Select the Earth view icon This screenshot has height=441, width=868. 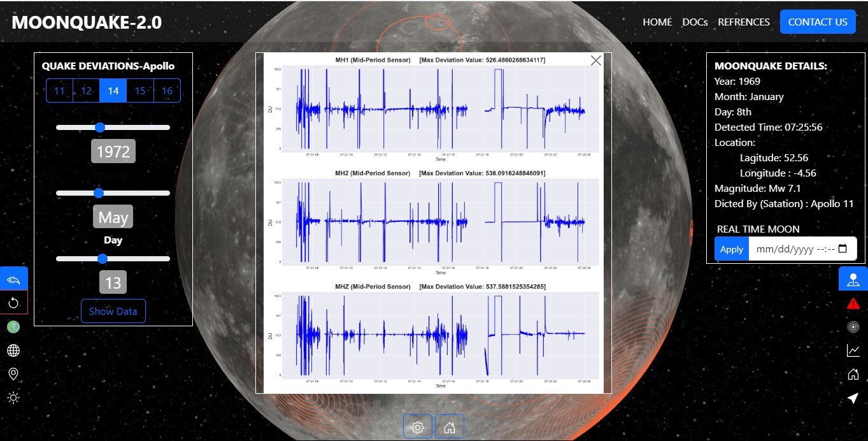13,327
